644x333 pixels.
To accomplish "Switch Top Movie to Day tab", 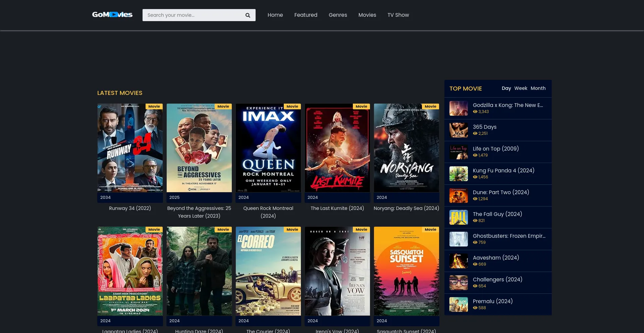I will (x=506, y=88).
